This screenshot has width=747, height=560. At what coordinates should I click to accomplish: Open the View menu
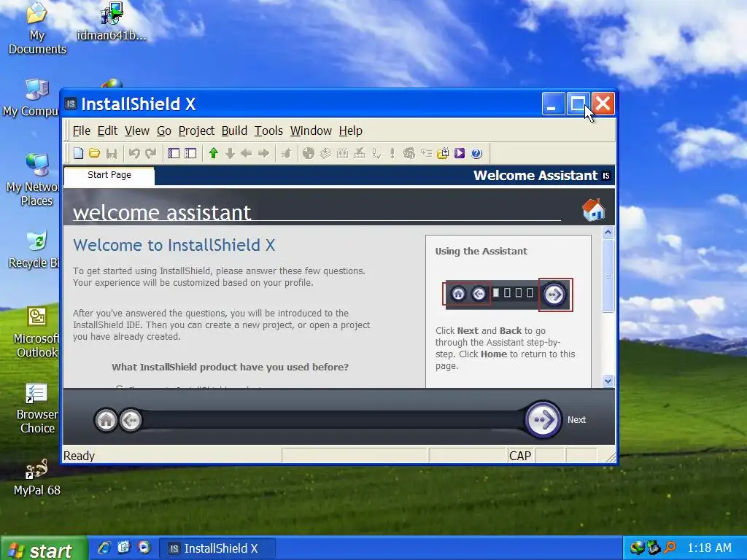tap(137, 131)
